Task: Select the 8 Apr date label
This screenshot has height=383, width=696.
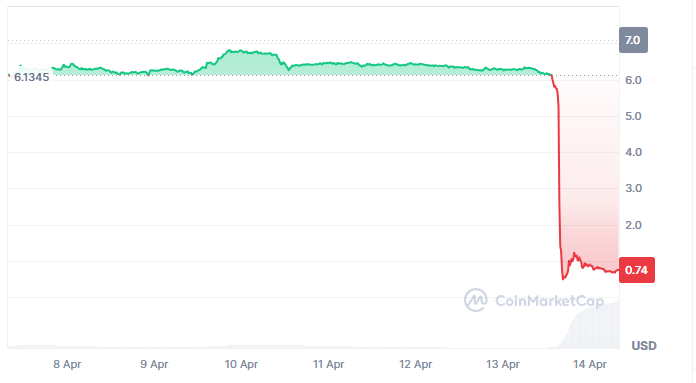Action: pos(67,364)
